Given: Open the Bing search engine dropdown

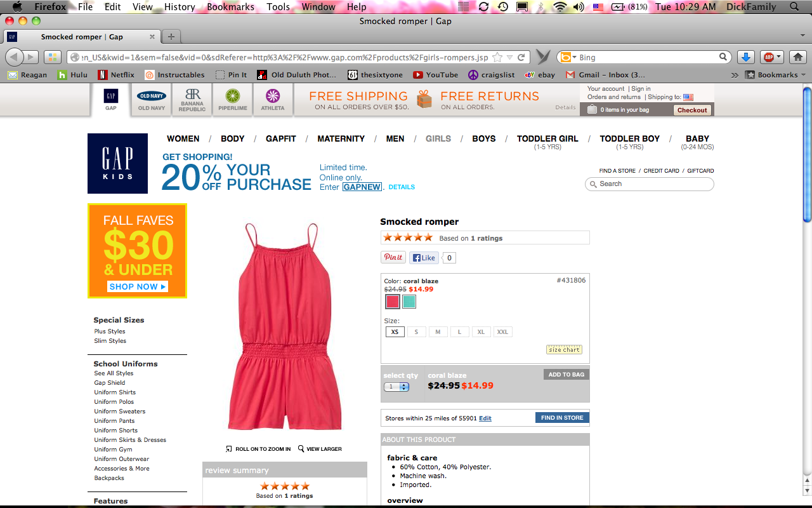Looking at the screenshot, I should click(x=568, y=57).
